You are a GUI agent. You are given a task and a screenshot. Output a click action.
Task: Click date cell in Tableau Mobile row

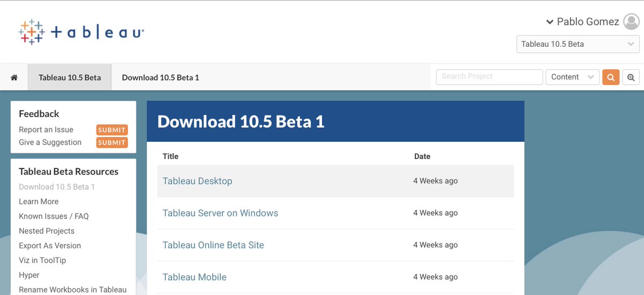point(435,277)
